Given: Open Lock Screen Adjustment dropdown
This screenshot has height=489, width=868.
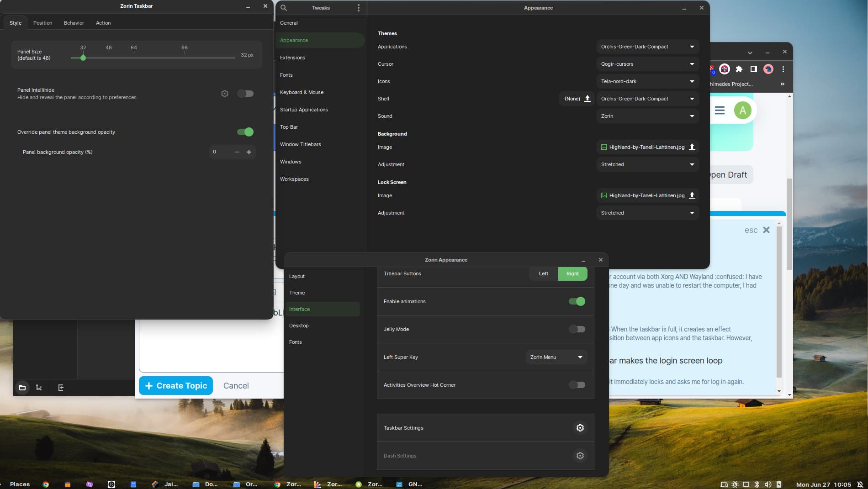Looking at the screenshot, I should pyautogui.click(x=648, y=213).
